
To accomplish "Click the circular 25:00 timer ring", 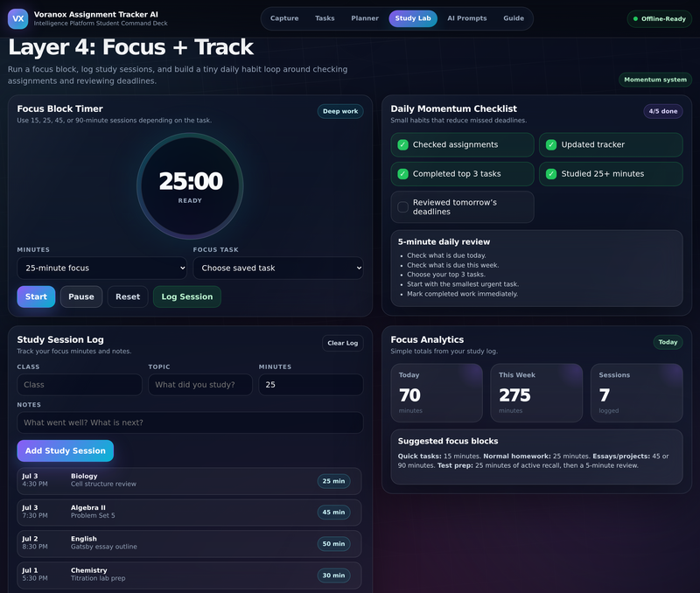I will click(x=190, y=186).
